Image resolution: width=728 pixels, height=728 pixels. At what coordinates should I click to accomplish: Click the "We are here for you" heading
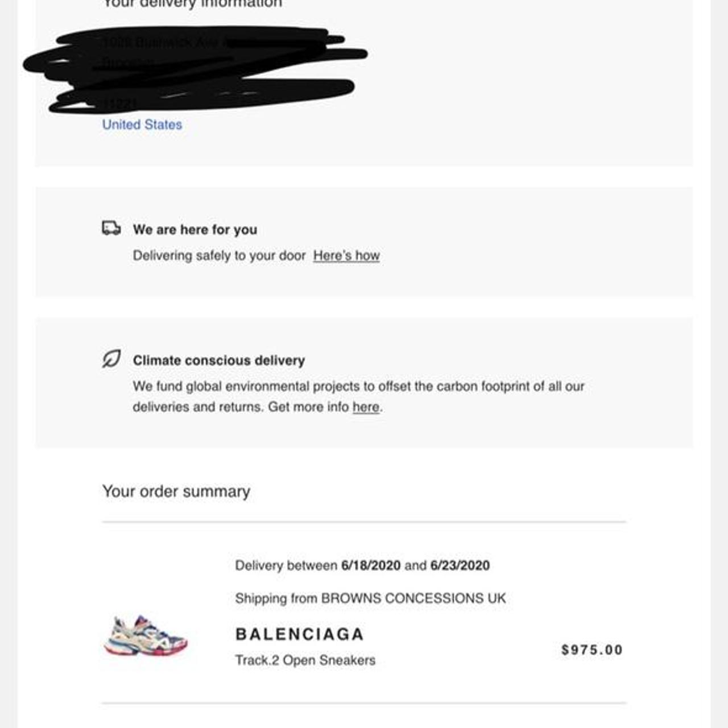pos(195,230)
